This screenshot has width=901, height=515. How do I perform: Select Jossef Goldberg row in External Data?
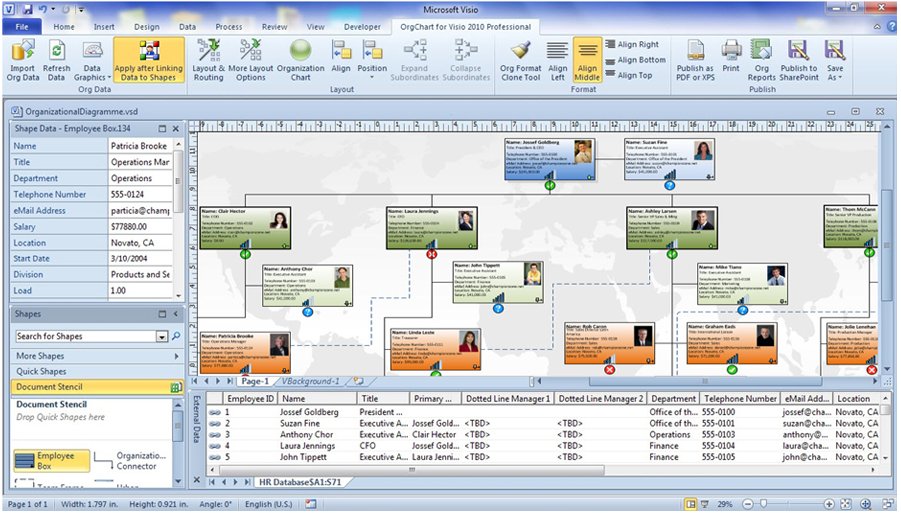pyautogui.click(x=320, y=412)
